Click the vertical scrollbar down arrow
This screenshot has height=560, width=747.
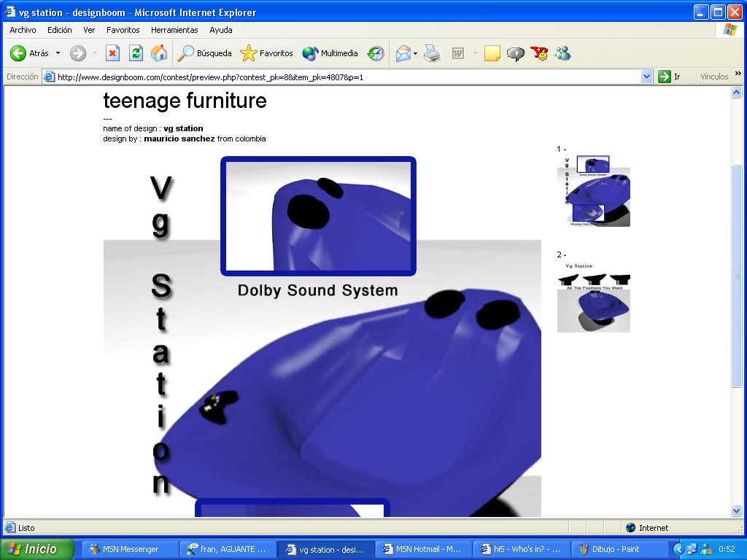(x=736, y=511)
